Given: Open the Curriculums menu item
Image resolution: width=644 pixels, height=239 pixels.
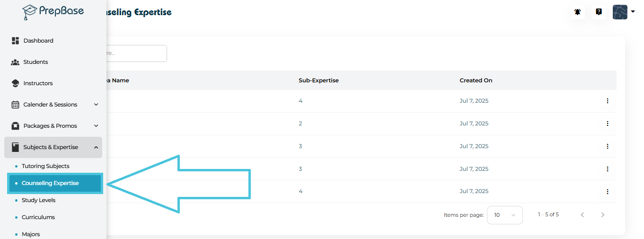Looking at the screenshot, I should 38,217.
